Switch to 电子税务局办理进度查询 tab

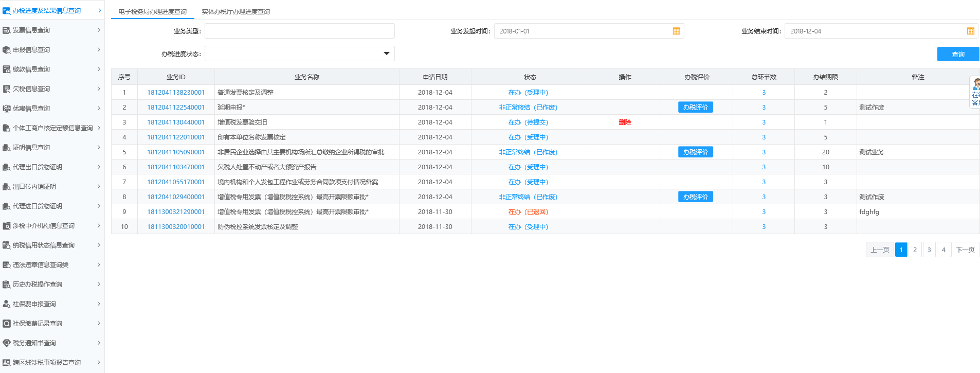(x=153, y=11)
